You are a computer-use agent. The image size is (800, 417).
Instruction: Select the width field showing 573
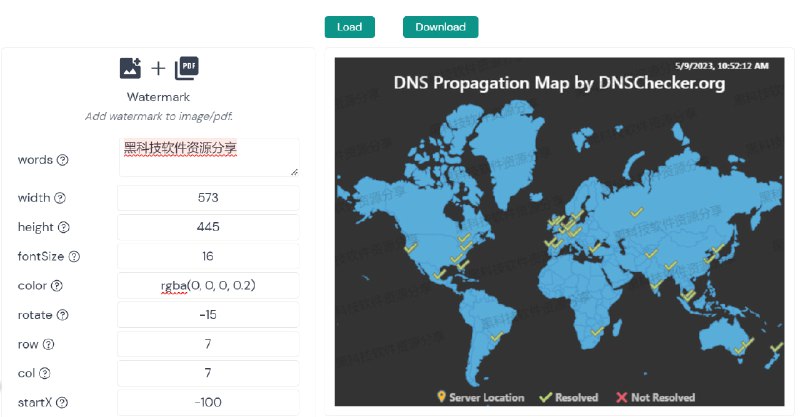(208, 198)
